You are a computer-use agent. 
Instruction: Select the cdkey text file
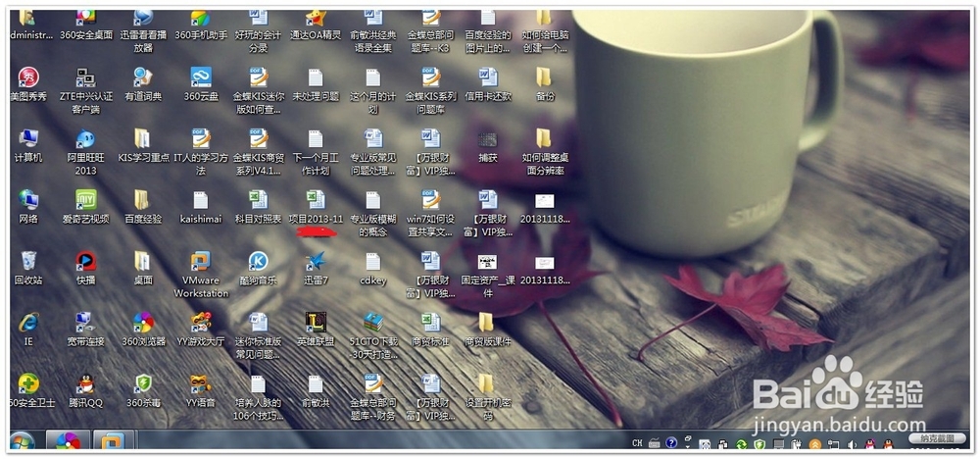point(373,269)
